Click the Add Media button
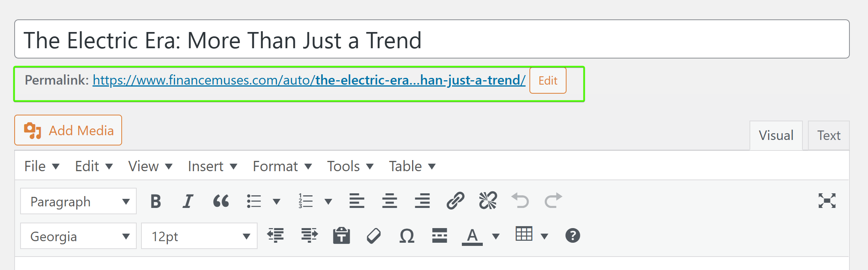 click(68, 130)
